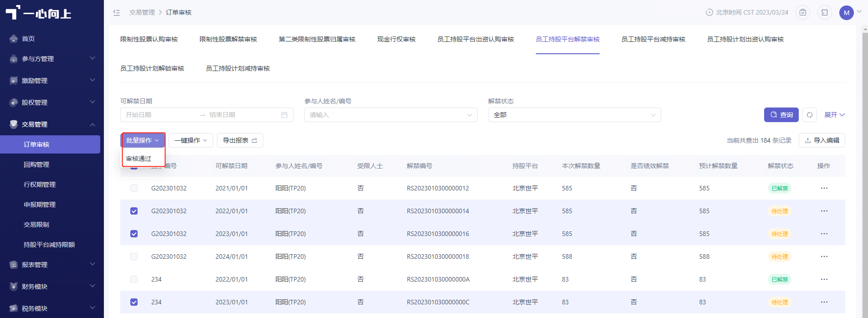Untick checkbox for row RS202301030000000C
868x318 pixels.
point(134,302)
